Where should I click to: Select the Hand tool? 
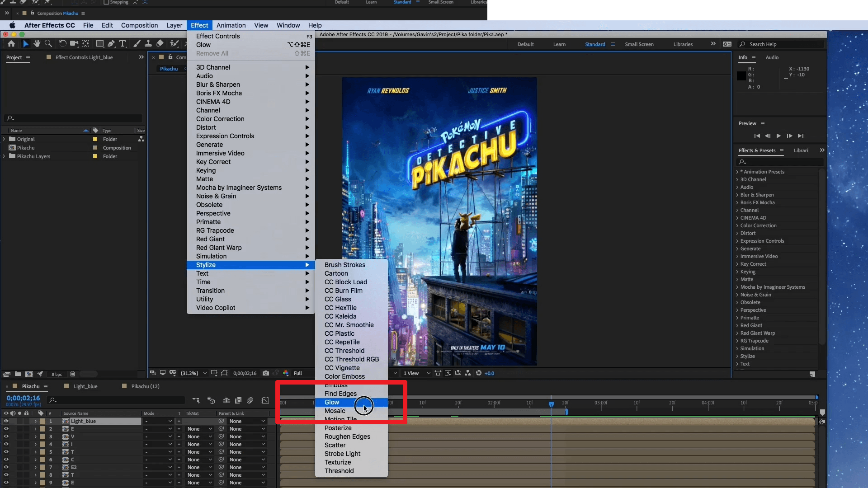pyautogui.click(x=37, y=44)
